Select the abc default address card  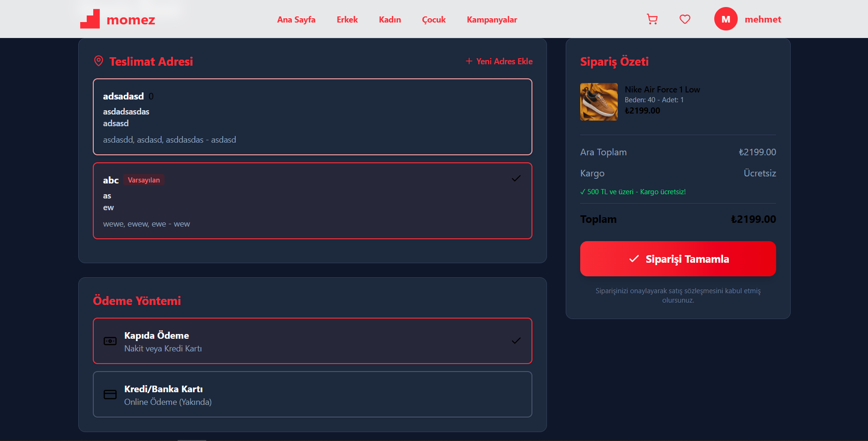coord(312,201)
